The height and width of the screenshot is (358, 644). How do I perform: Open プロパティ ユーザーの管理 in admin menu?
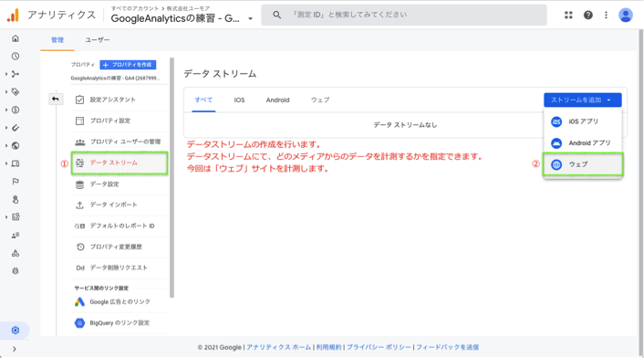pos(119,142)
